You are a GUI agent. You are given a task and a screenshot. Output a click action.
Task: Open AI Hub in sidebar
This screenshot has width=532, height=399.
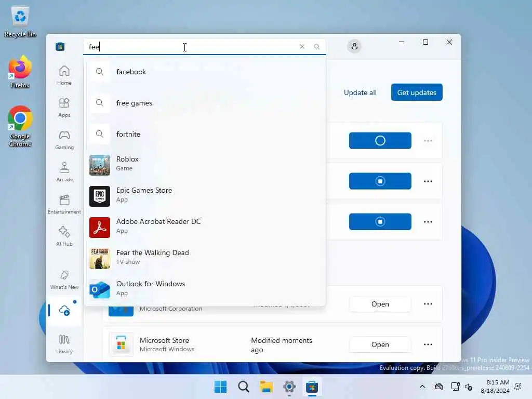point(64,236)
